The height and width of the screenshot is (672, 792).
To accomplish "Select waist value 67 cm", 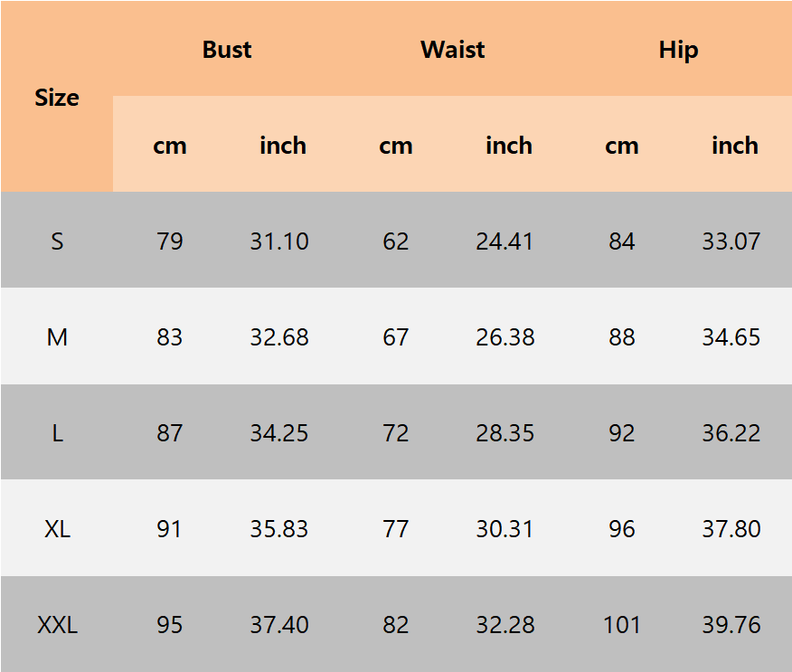I will tap(396, 337).
